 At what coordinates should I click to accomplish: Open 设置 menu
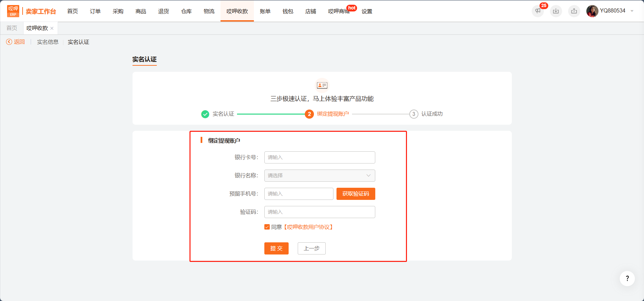pos(367,11)
